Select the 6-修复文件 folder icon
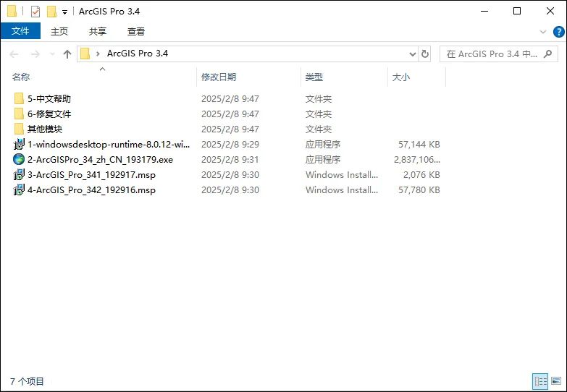The height and width of the screenshot is (392, 567). tap(19, 114)
